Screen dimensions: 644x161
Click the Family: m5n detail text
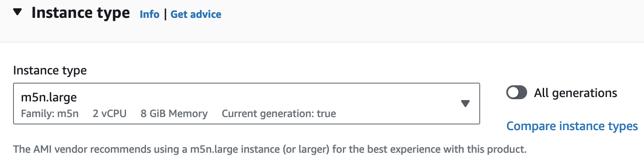[50, 114]
